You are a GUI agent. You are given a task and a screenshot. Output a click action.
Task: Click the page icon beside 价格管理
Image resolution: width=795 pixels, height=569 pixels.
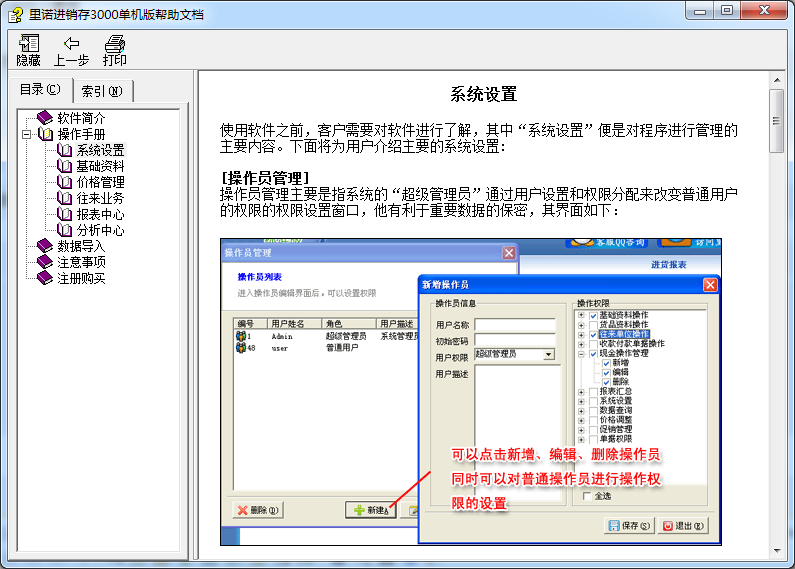tap(65, 182)
